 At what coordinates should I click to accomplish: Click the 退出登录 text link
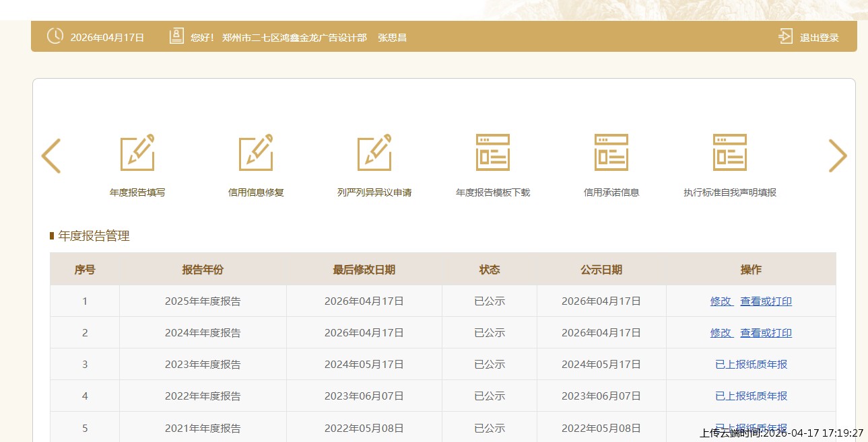[x=819, y=38]
